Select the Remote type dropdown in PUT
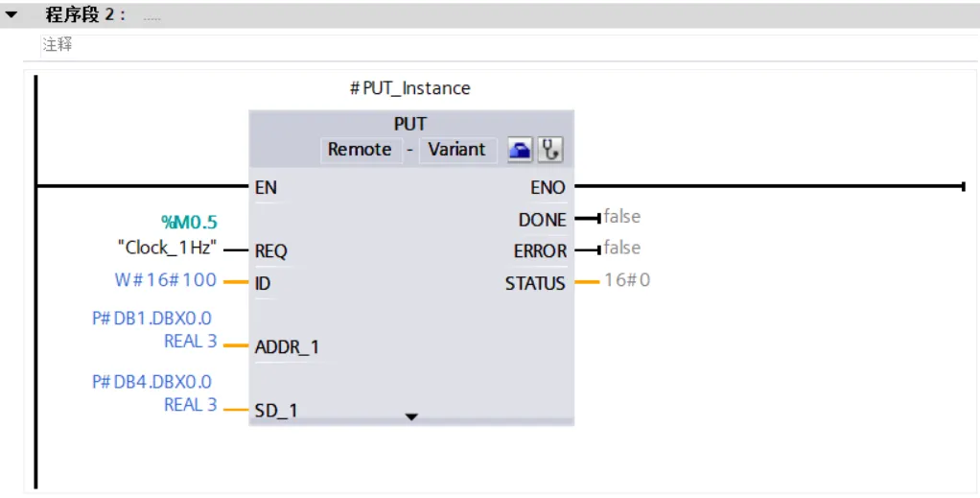Image resolution: width=980 pixels, height=498 pixels. (x=360, y=150)
